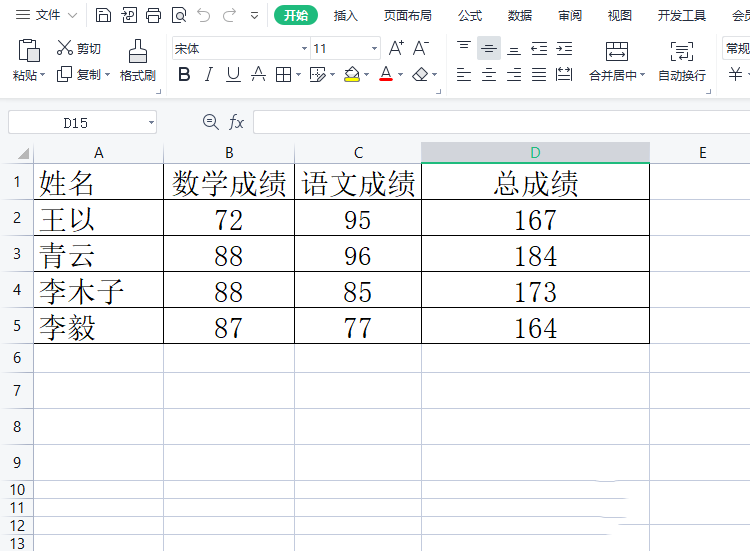This screenshot has width=750, height=551.
Task: Decrease font size with A- icon
Action: tap(421, 48)
